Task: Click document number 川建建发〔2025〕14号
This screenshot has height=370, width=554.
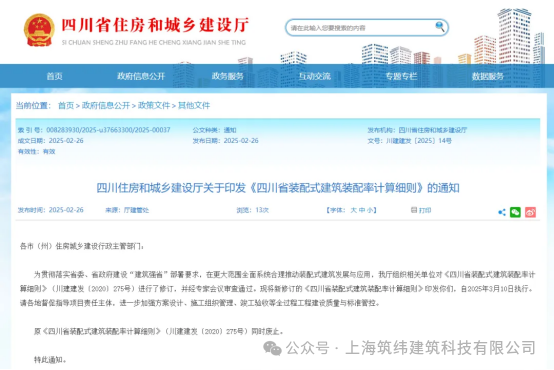Action: [x=419, y=141]
